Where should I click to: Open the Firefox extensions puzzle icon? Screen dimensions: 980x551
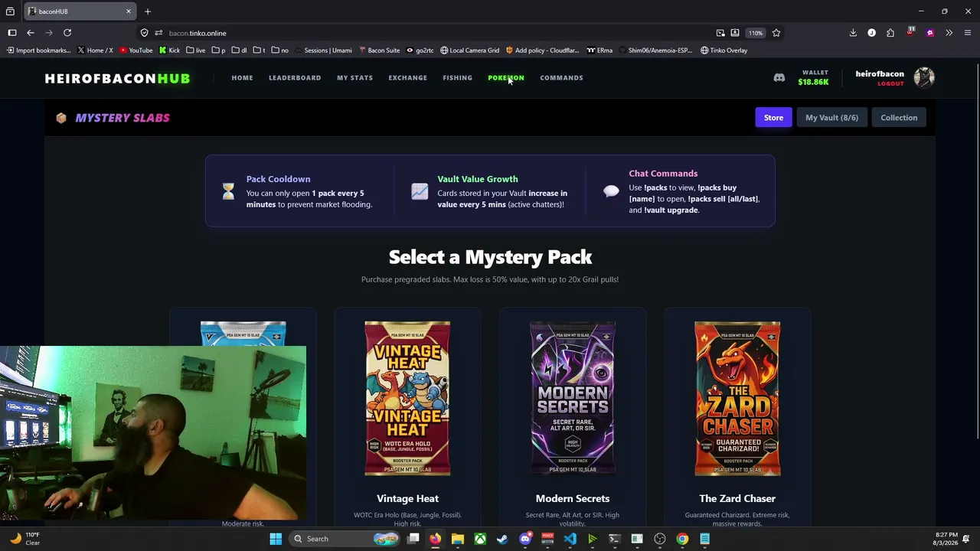tap(890, 33)
